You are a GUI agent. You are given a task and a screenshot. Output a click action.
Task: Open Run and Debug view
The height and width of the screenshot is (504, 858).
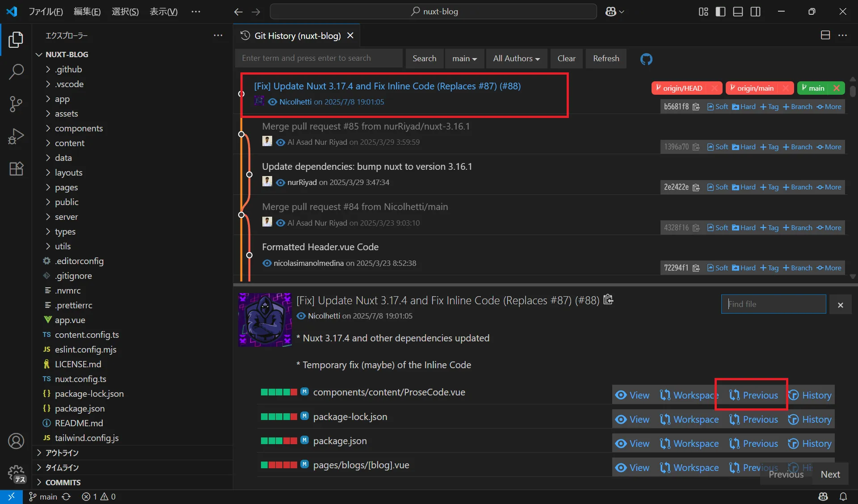[x=16, y=136]
